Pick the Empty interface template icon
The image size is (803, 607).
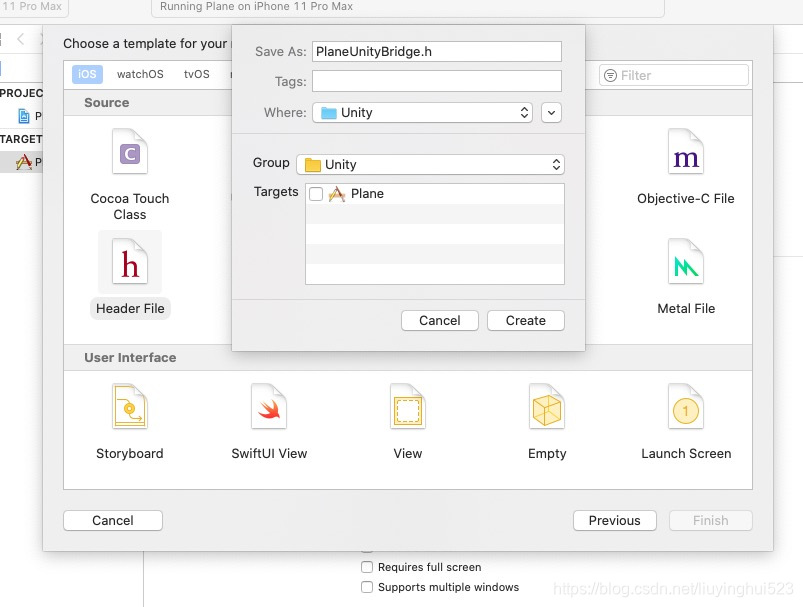pos(547,407)
